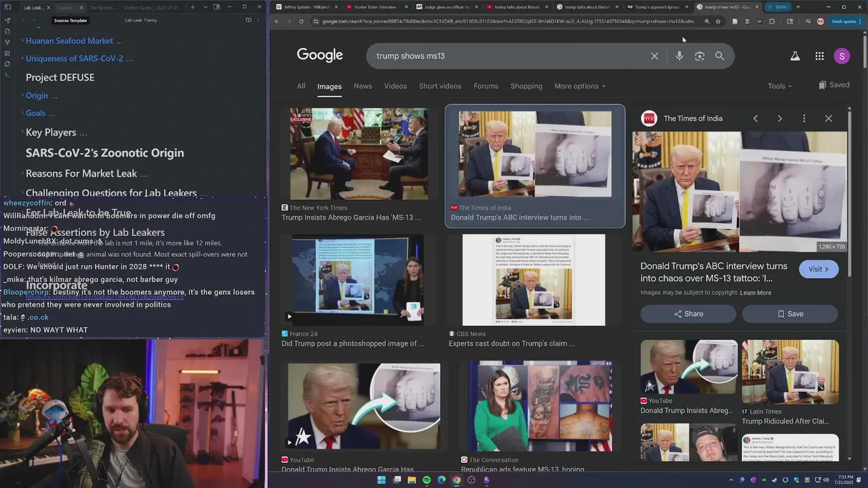The image size is (868, 488).
Task: Click SARS-CoV-2's Zoonotic Origin heading
Action: pyautogui.click(x=104, y=153)
